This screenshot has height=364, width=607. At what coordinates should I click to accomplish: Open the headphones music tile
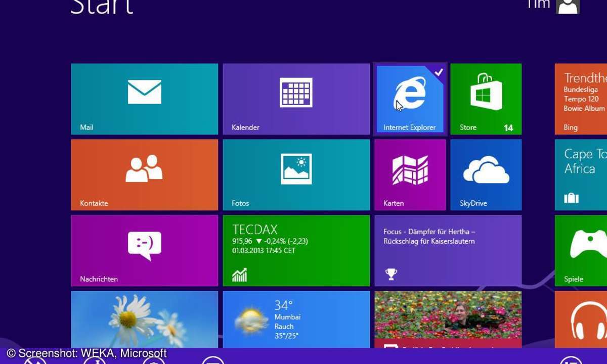pos(581,320)
